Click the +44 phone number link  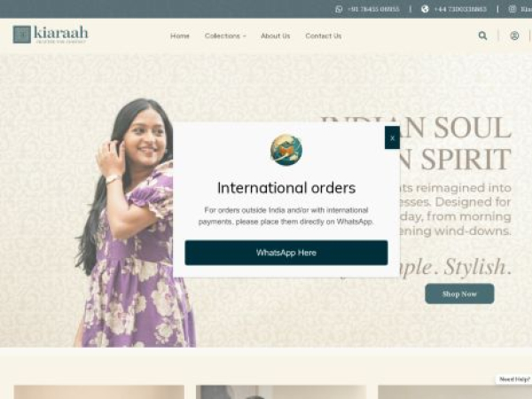click(x=460, y=9)
